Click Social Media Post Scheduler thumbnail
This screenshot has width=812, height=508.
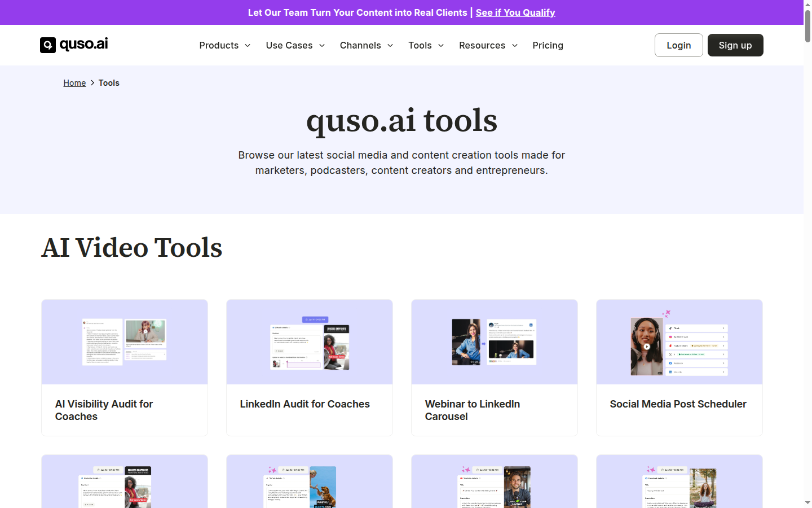[679, 342]
